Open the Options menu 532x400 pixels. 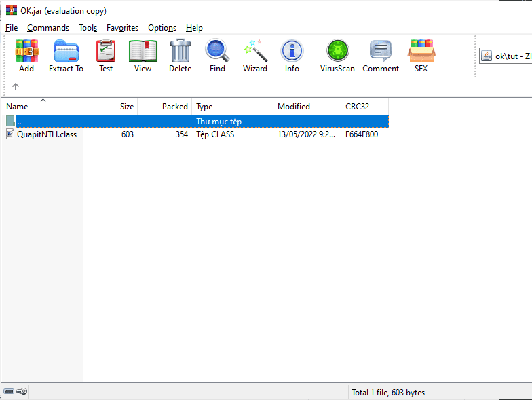click(162, 28)
